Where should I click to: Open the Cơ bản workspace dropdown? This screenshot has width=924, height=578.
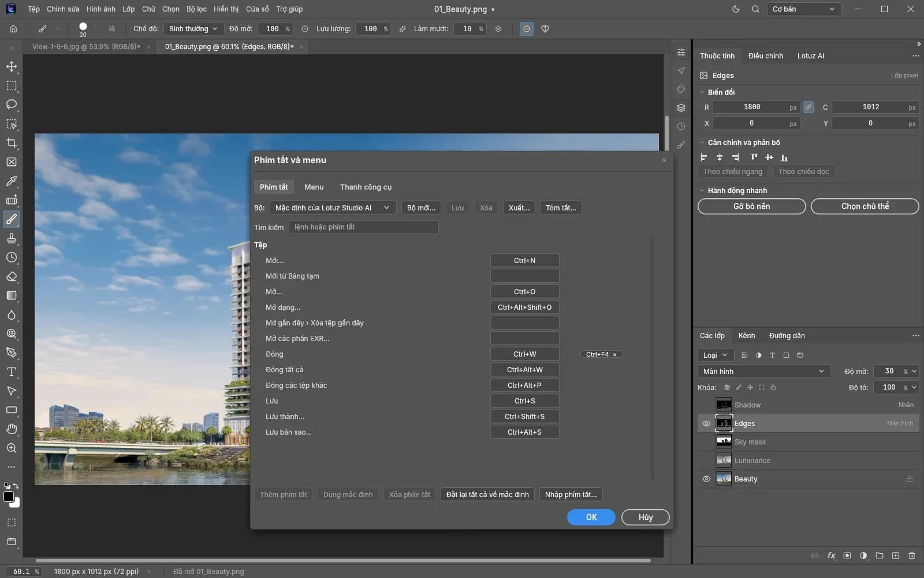pyautogui.click(x=803, y=9)
